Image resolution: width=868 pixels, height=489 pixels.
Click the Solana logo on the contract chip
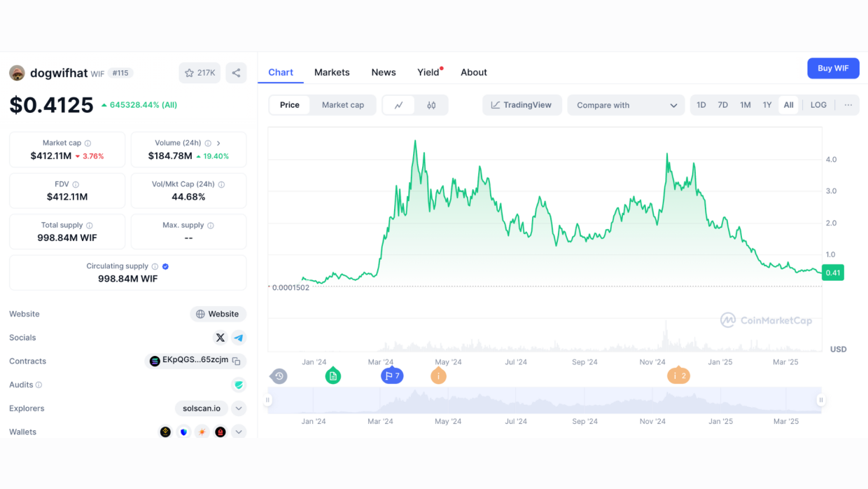pyautogui.click(x=155, y=361)
